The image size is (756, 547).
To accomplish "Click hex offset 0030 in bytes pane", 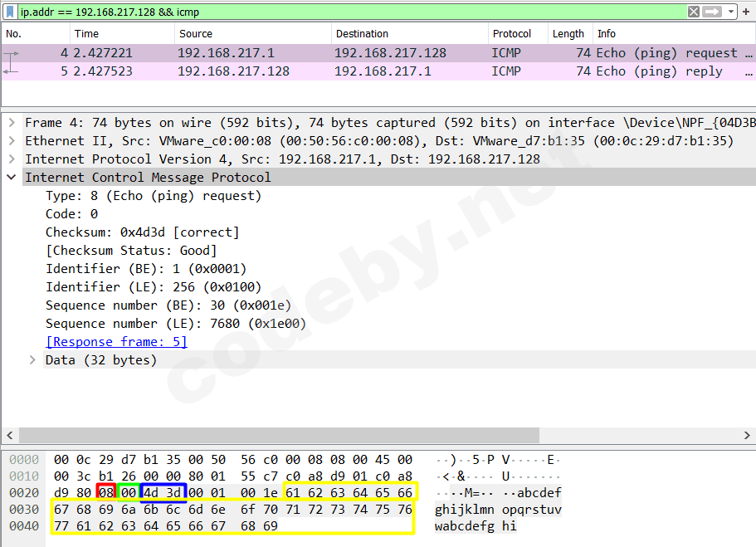I will pos(24,510).
